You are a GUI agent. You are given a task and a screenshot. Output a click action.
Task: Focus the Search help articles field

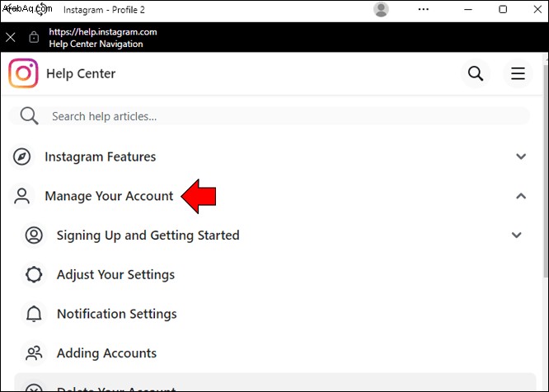(269, 116)
